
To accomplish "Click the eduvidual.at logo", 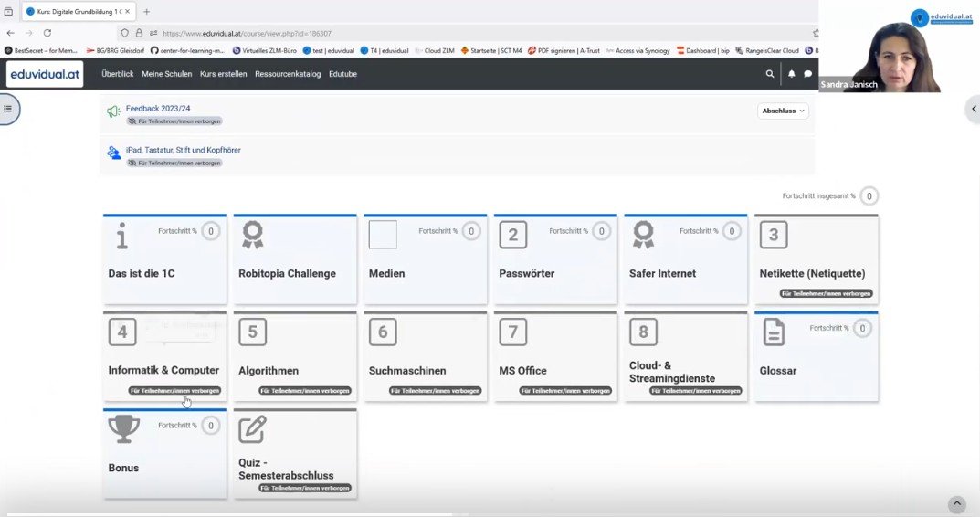I will tap(45, 74).
